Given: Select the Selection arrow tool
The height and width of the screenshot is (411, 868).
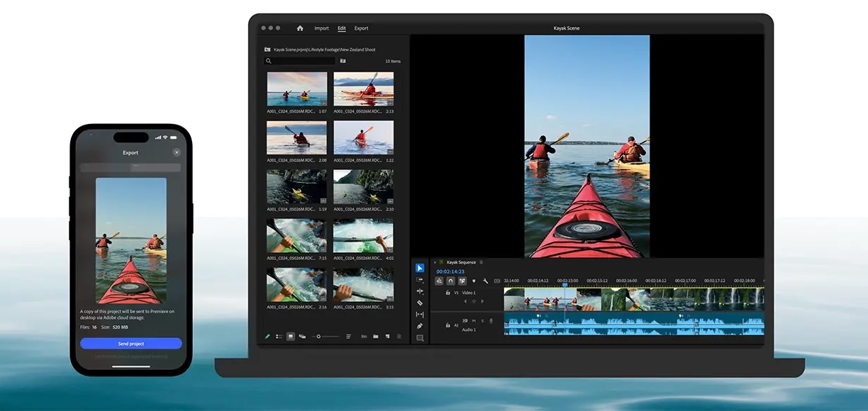Looking at the screenshot, I should pyautogui.click(x=420, y=268).
